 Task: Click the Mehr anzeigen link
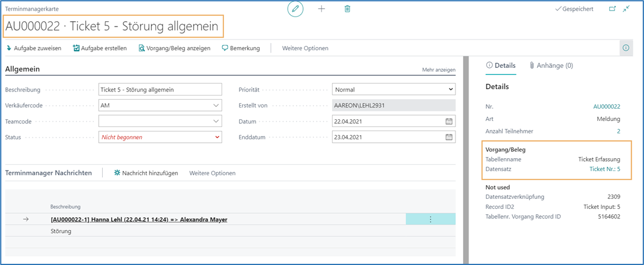click(438, 70)
